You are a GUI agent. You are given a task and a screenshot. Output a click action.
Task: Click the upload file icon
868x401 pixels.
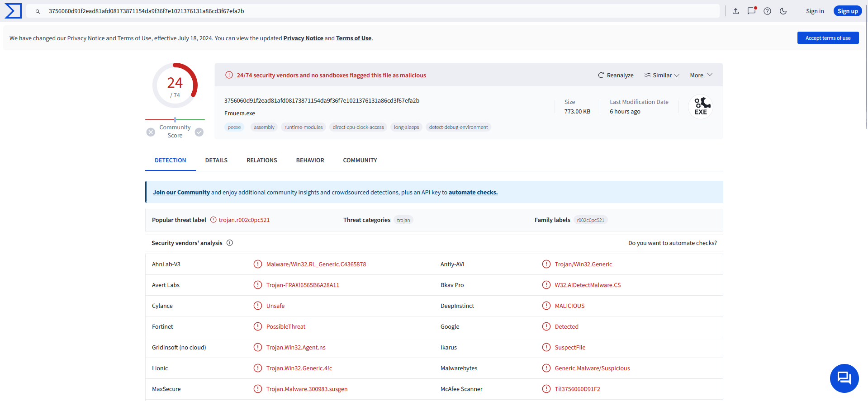735,11
